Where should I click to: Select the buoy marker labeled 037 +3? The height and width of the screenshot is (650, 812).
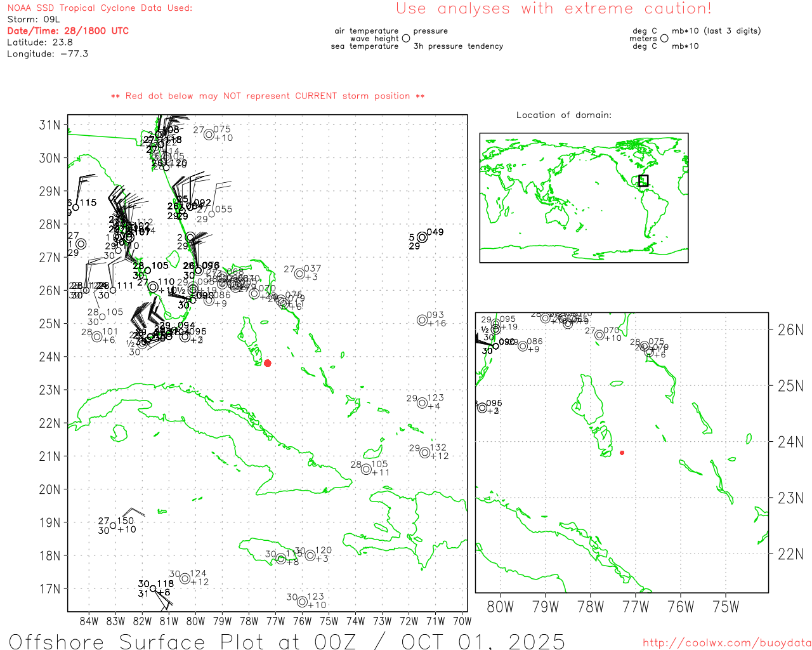[x=299, y=274]
